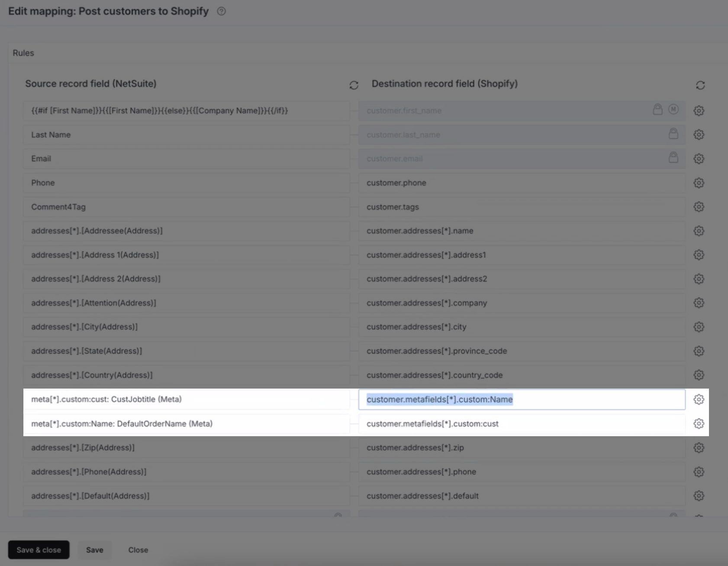Click Save & close button
Screen dimensions: 728x566
pyautogui.click(x=39, y=550)
